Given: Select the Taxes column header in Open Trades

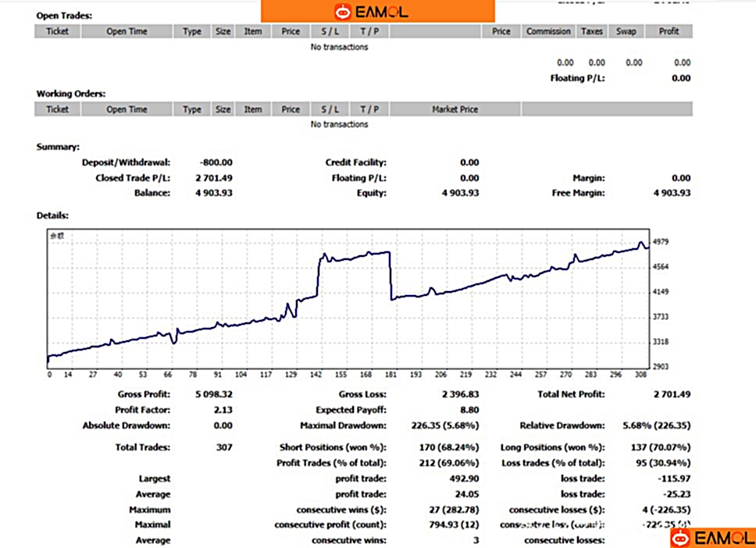Looking at the screenshot, I should 592,32.
